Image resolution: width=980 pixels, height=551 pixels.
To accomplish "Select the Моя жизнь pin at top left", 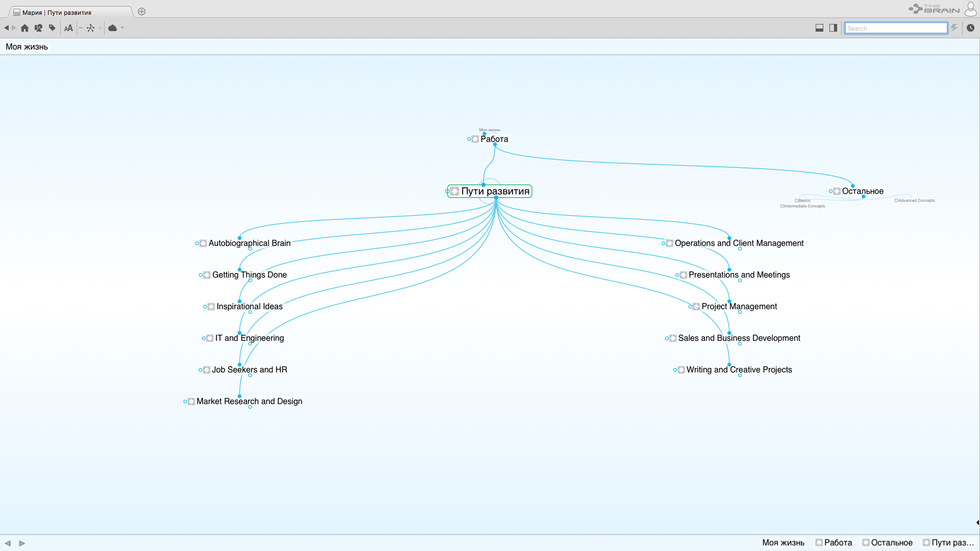I will click(x=27, y=47).
